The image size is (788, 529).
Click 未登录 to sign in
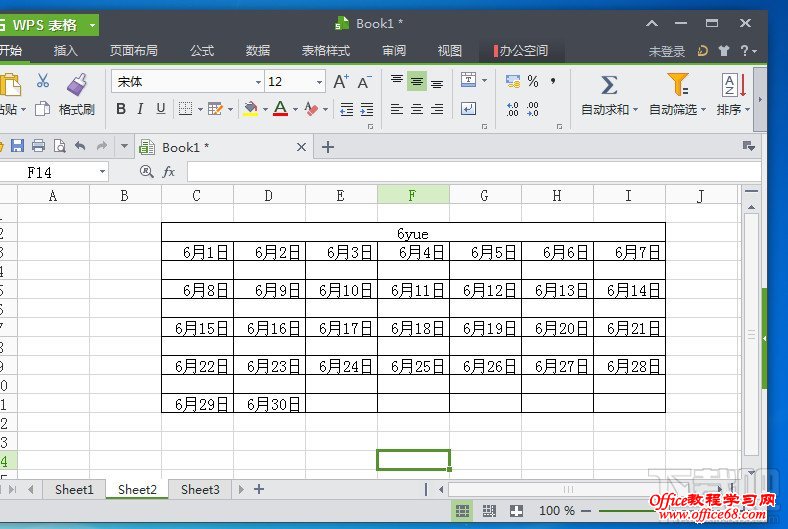point(667,51)
